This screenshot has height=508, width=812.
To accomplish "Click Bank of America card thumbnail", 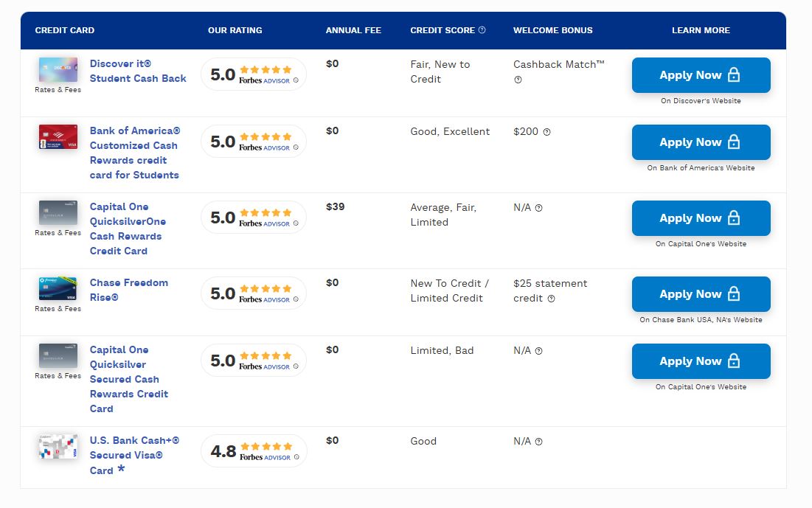I will tap(58, 137).
